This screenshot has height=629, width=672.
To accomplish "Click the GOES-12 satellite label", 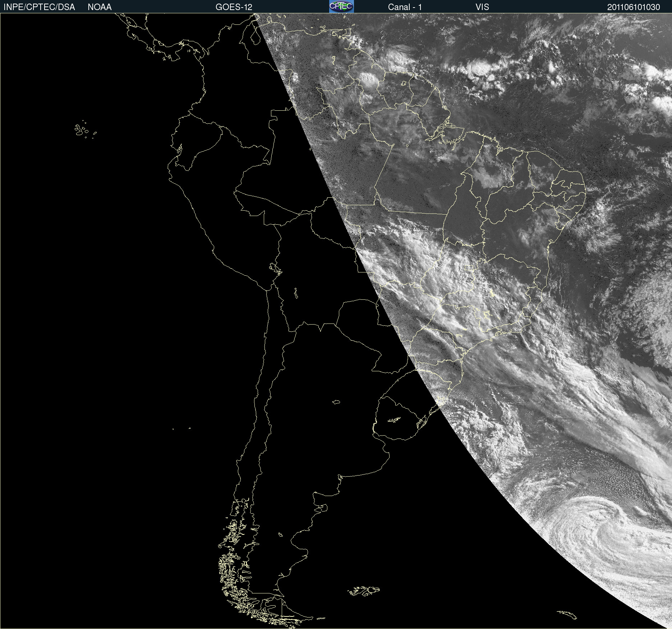I will coord(234,7).
